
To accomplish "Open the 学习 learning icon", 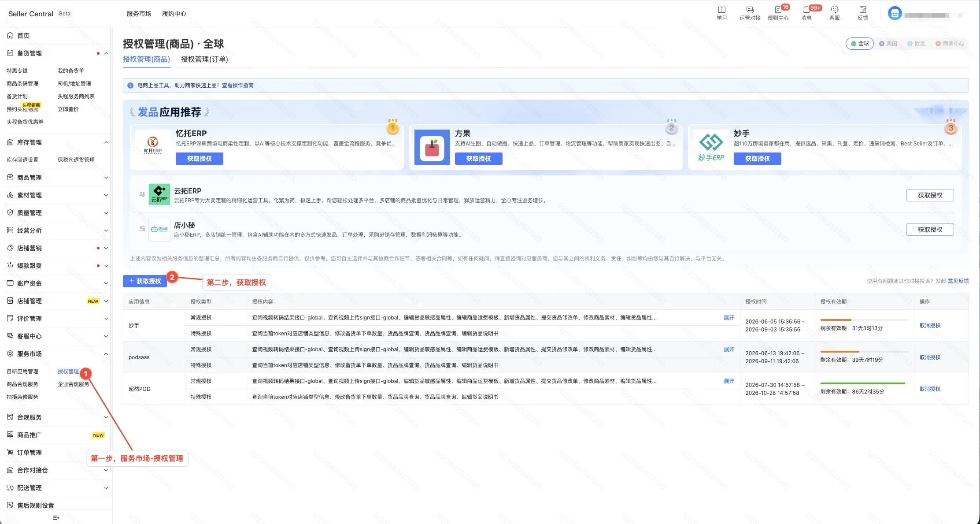I will 721,10.
